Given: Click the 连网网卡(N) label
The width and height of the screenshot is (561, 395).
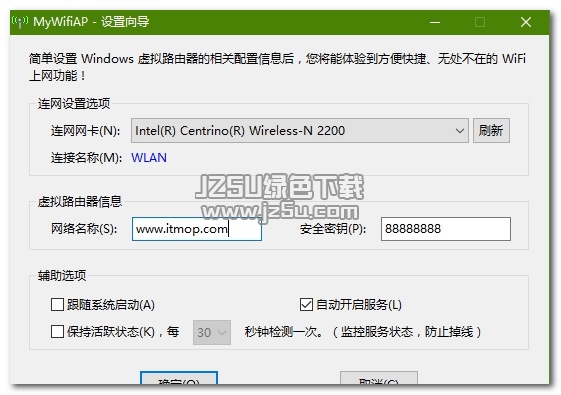Looking at the screenshot, I should [x=86, y=131].
